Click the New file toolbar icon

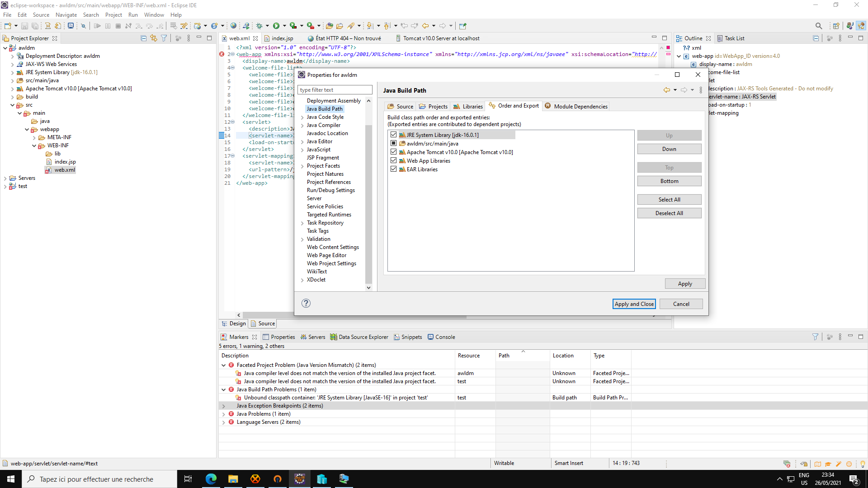coord(8,26)
